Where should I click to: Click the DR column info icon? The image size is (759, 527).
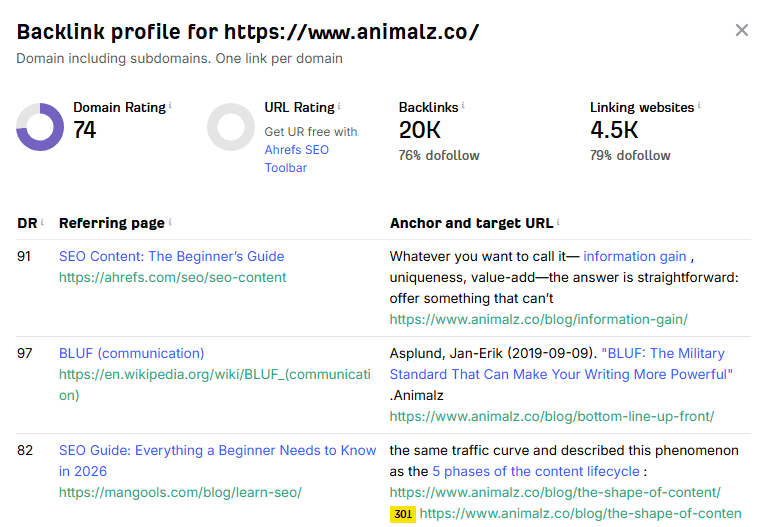click(42, 221)
